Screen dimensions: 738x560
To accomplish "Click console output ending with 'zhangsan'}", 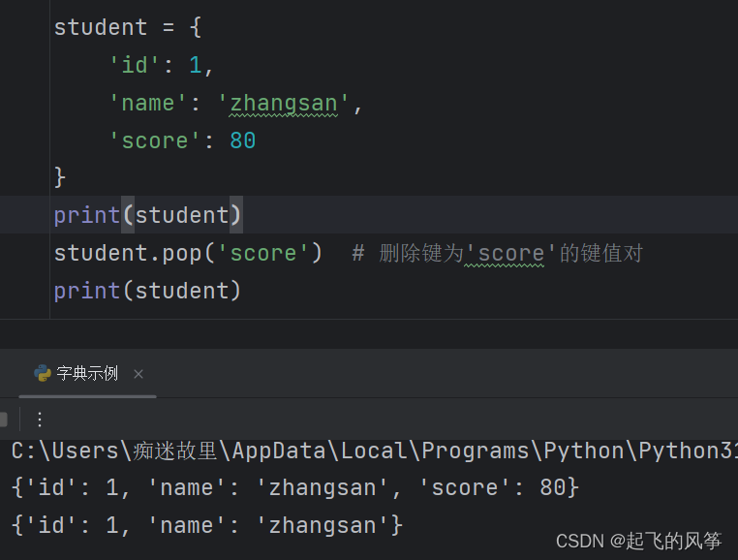I will click(207, 525).
